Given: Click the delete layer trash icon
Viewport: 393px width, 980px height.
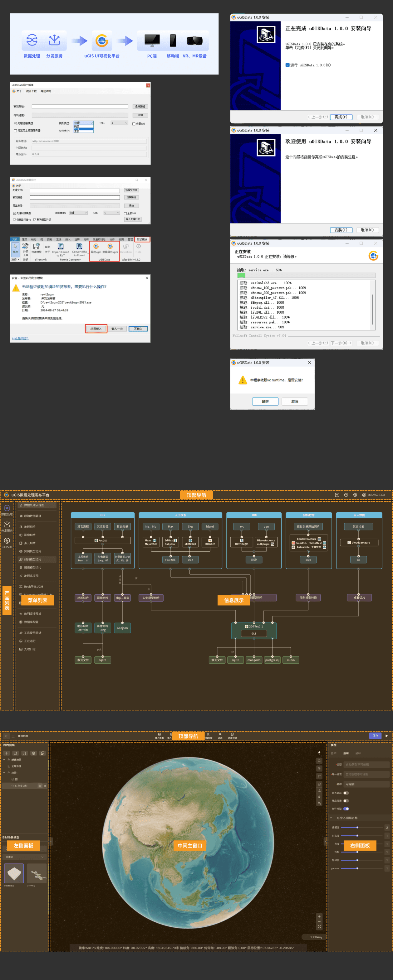Looking at the screenshot, I should pyautogui.click(x=33, y=753).
